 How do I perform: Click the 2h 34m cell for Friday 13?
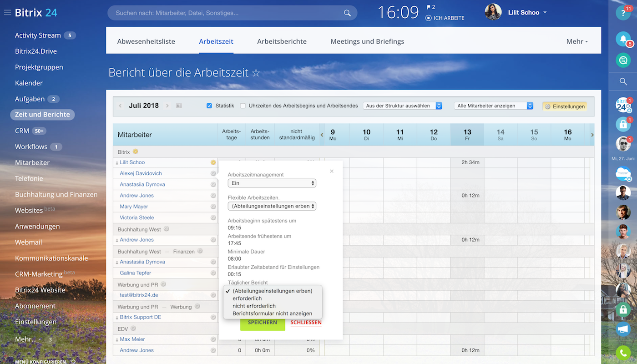pos(467,162)
